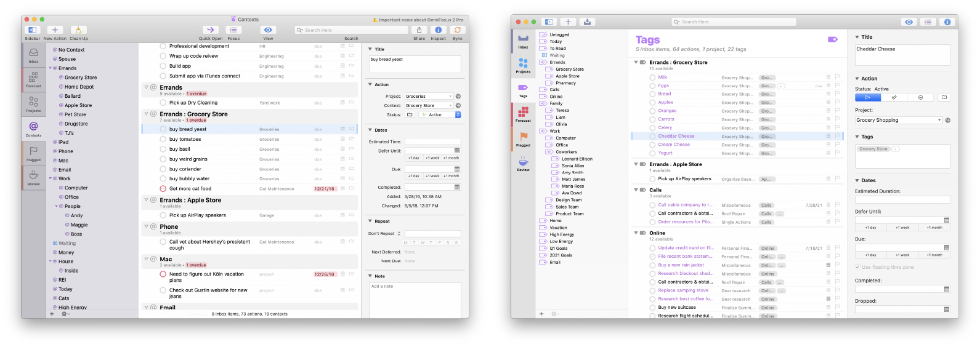980x347 pixels.
Task: Collapse Errands : Grocery Store group in Contexts window
Action: (x=147, y=114)
